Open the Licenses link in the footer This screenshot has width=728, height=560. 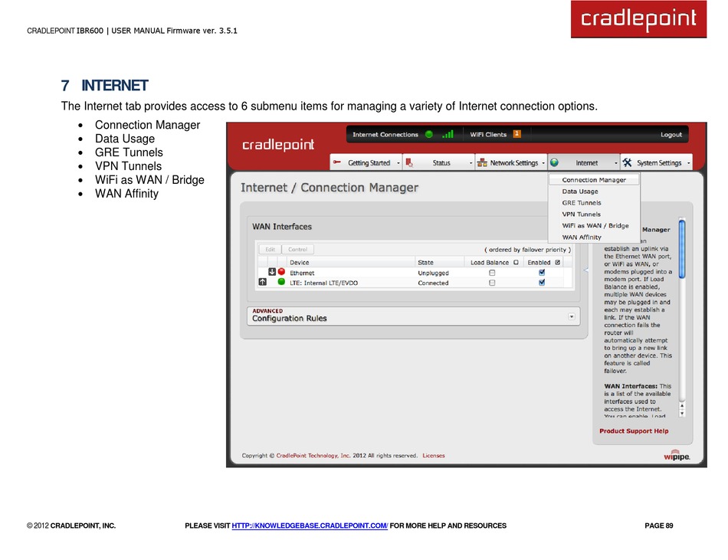pyautogui.click(x=434, y=456)
